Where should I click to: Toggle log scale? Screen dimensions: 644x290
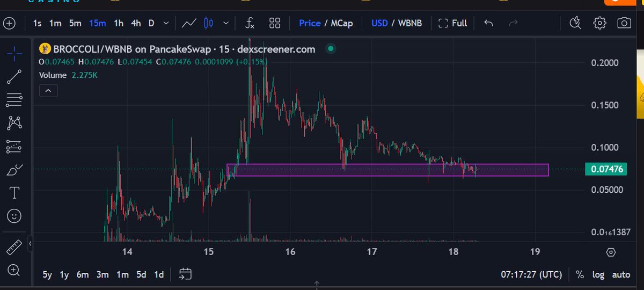tap(598, 275)
